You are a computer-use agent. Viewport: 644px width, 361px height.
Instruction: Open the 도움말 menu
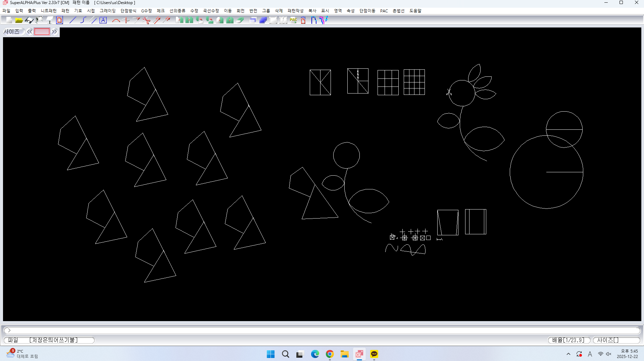415,11
